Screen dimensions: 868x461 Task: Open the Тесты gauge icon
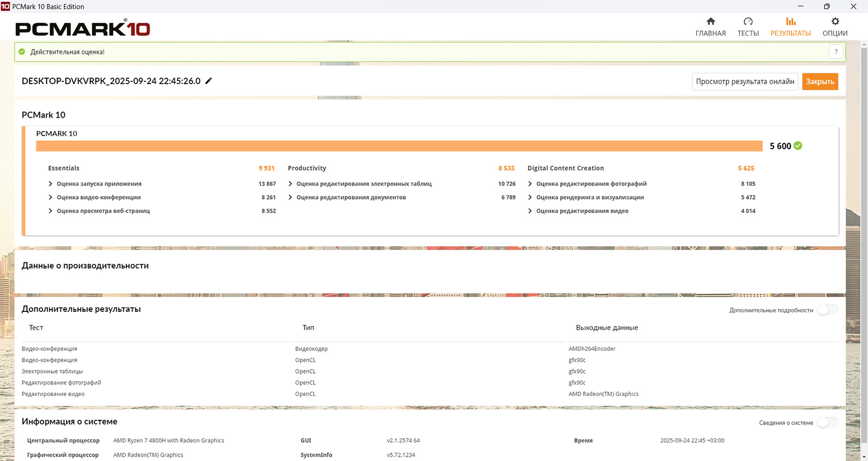748,22
